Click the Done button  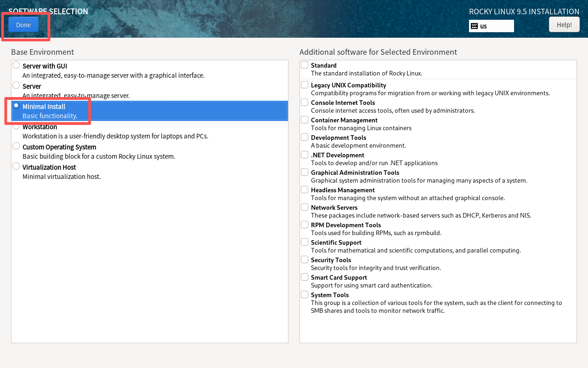click(x=23, y=25)
